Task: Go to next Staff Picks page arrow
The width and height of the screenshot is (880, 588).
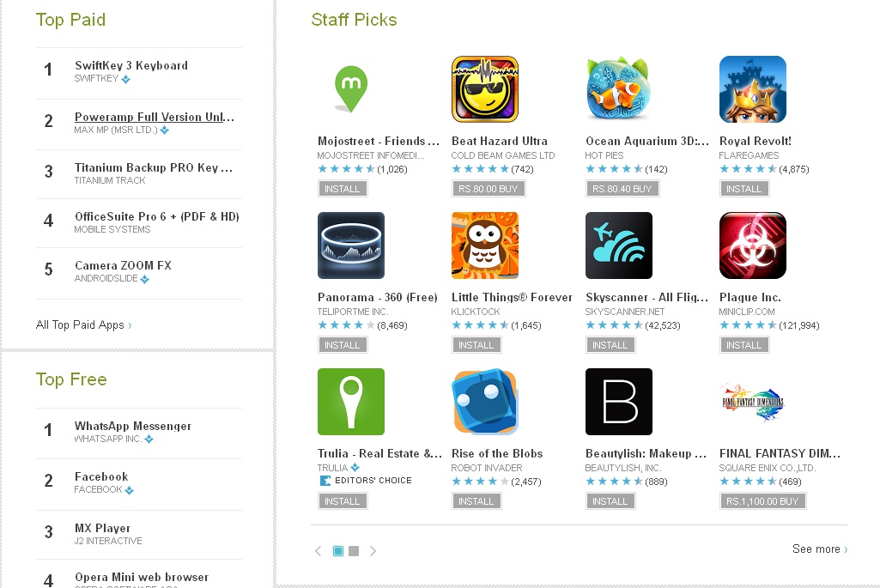Action: [x=373, y=551]
